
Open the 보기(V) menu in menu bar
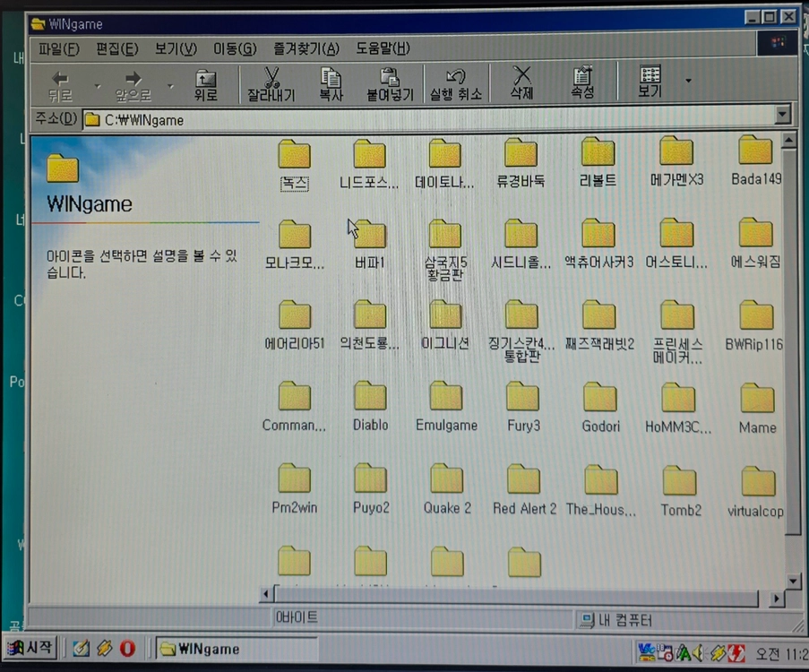176,49
